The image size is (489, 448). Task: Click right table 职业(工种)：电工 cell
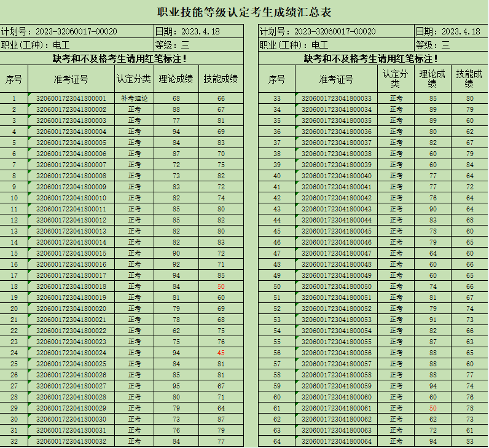[x=336, y=45]
